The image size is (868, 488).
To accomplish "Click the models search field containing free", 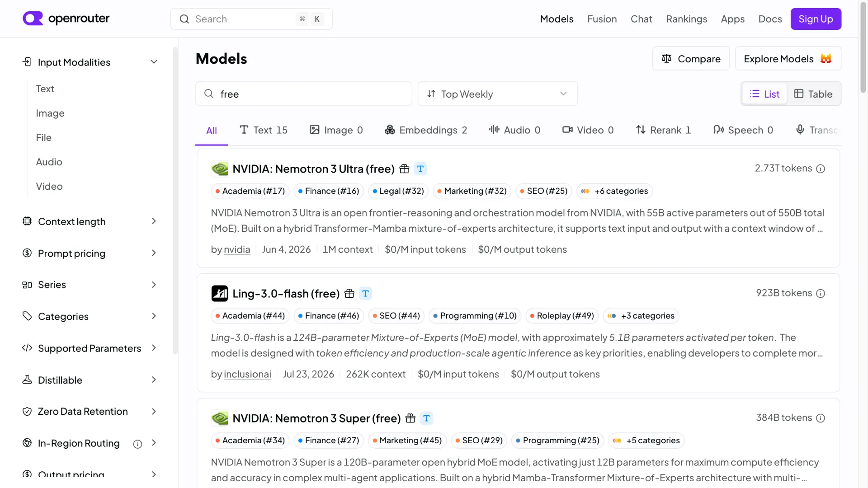I will pyautogui.click(x=303, y=94).
